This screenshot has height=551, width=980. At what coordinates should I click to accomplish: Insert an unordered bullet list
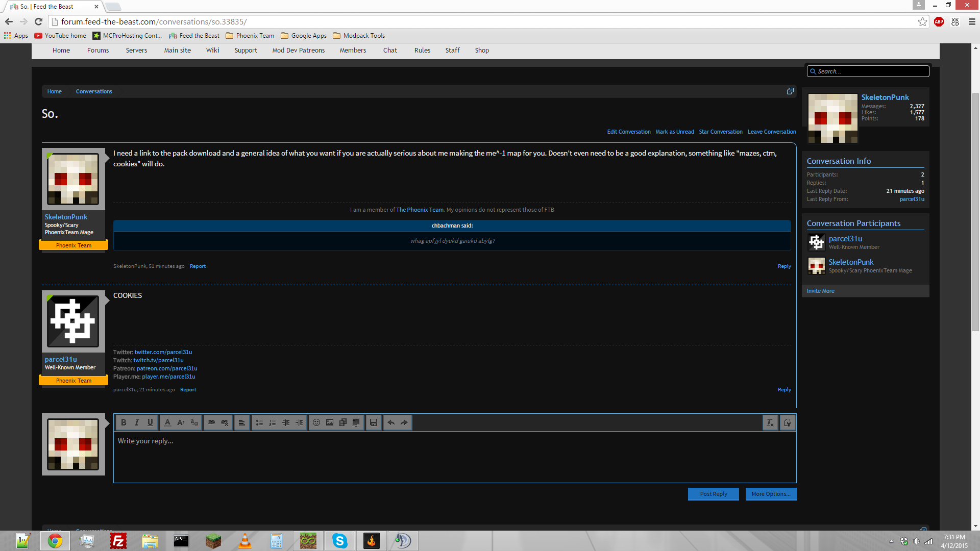tap(259, 422)
